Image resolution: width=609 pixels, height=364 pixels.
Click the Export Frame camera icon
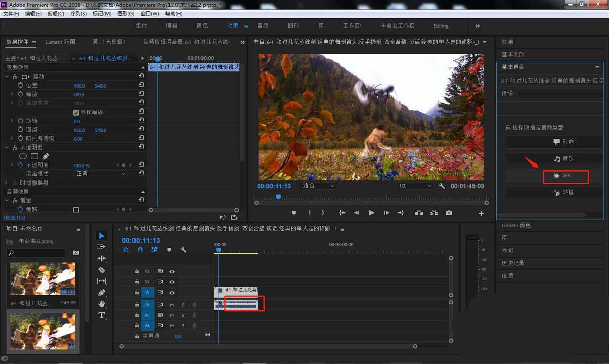(x=449, y=213)
